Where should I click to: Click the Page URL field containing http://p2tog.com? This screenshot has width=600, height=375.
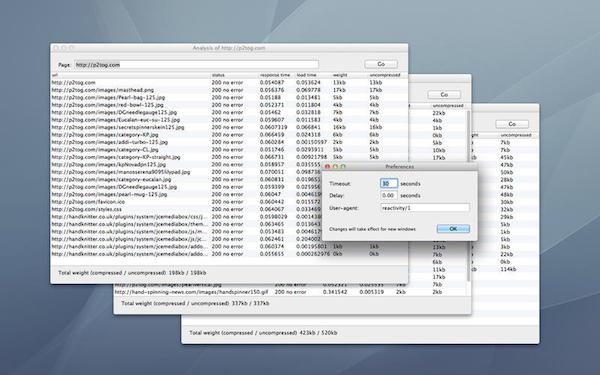(196, 65)
